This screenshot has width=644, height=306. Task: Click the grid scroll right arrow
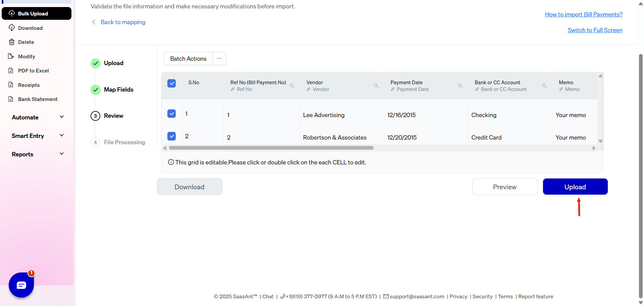coord(594,148)
